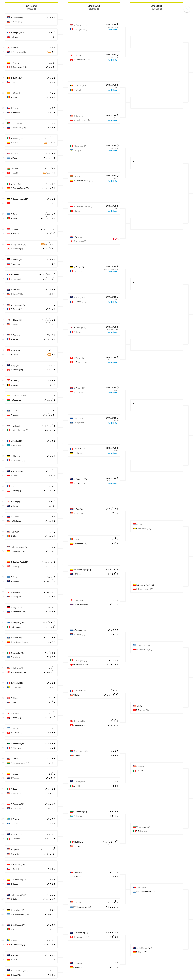Open the Cilic vs Verdasco 3rd Round card
Viewport: 193px width, 980px height.
[x=157, y=526]
